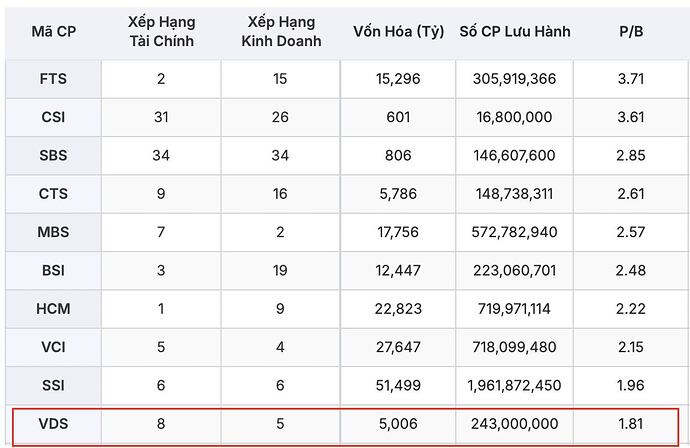Sort by the P/B column header
Viewport: 690px width, 448px height.
(x=631, y=31)
